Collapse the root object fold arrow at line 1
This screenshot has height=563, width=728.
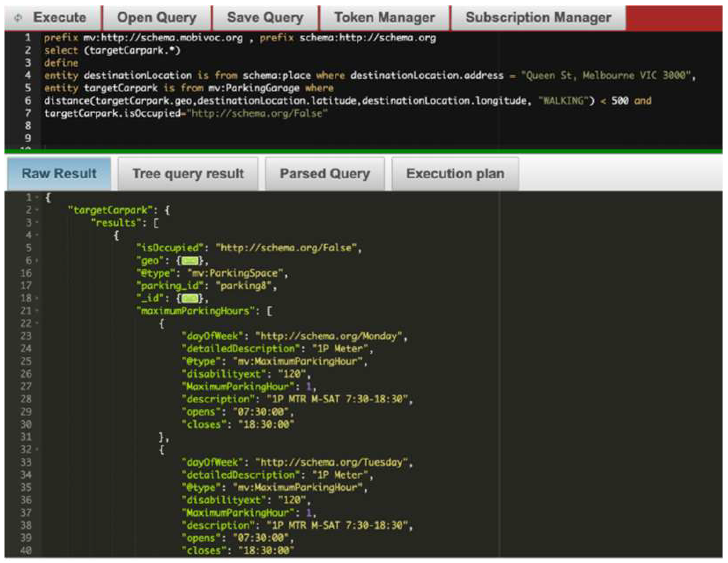37,198
